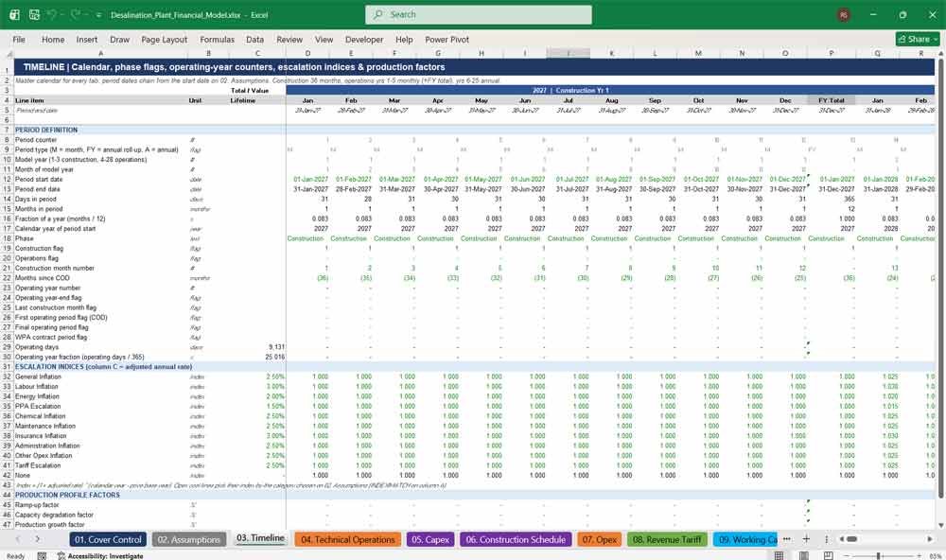
Task: Select the Tariff Escalation row label
Action: click(38, 465)
